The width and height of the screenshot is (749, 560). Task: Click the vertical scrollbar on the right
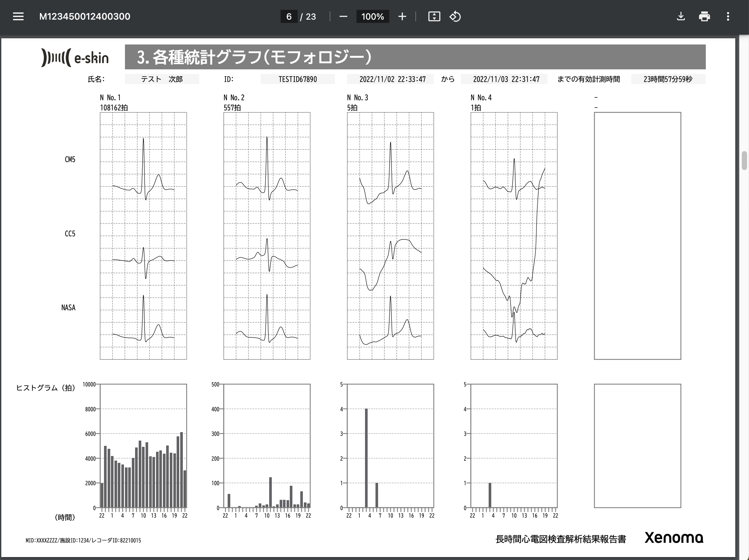tap(744, 159)
